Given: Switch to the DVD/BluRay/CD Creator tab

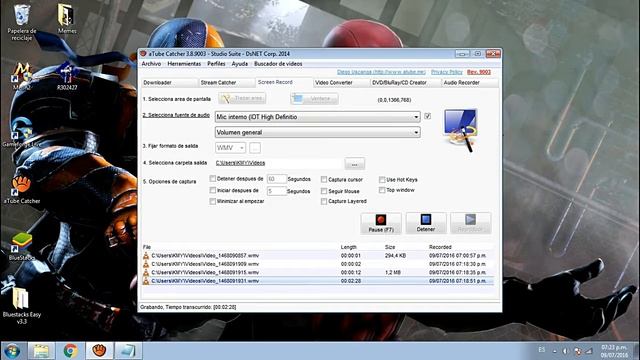Looking at the screenshot, I should pyautogui.click(x=406, y=82).
